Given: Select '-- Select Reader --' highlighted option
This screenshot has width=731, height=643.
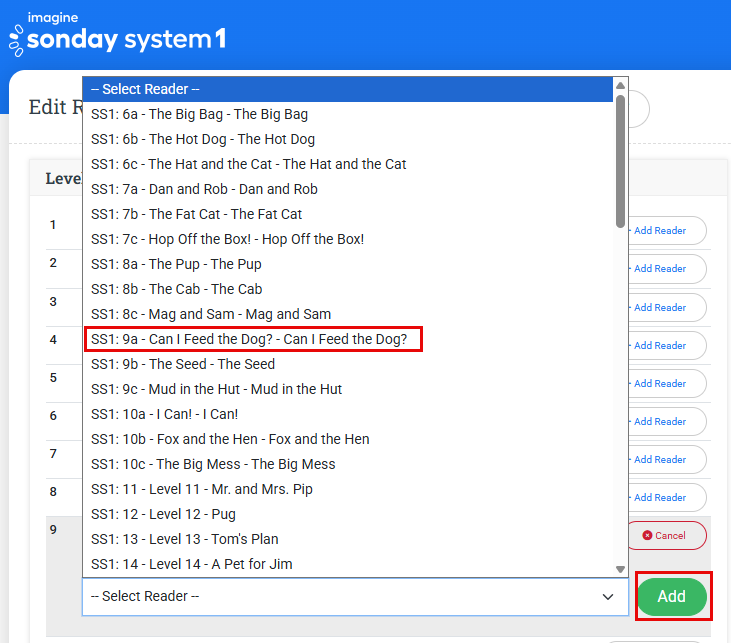Looking at the screenshot, I should pyautogui.click(x=348, y=89).
